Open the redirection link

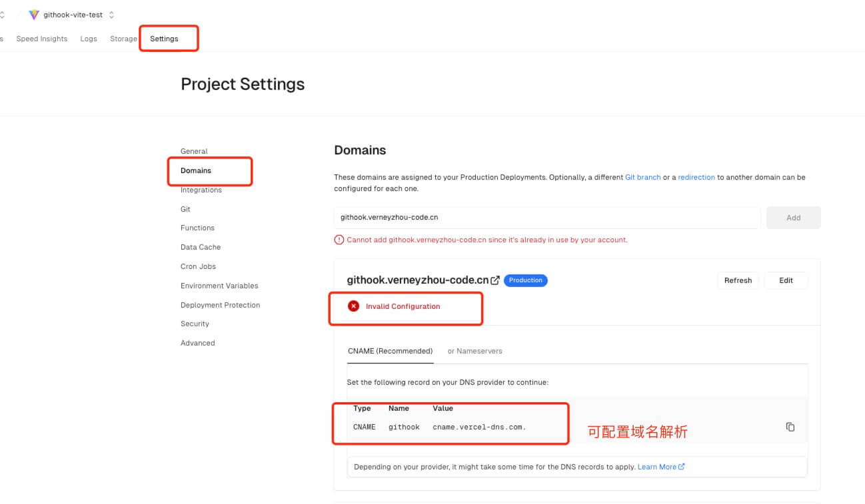[x=696, y=177]
